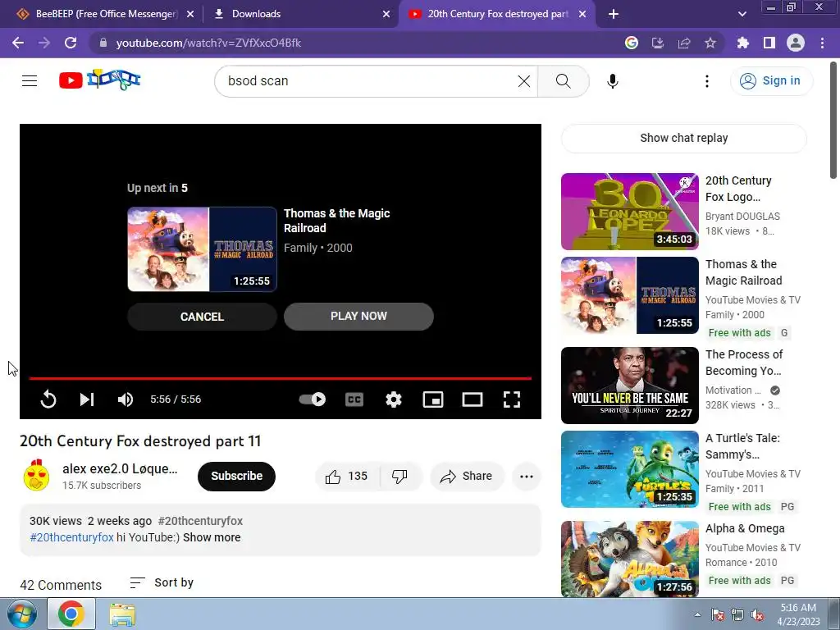The height and width of the screenshot is (630, 840).
Task: Open the YouTube hamburger guide menu
Action: tap(30, 81)
